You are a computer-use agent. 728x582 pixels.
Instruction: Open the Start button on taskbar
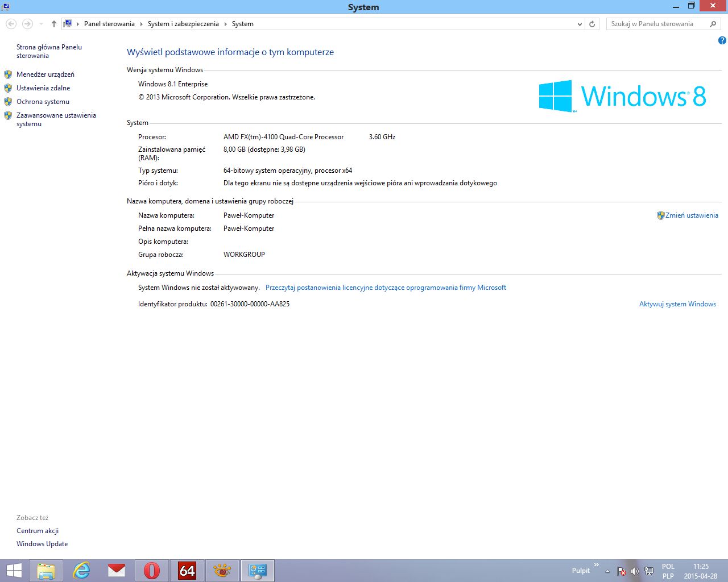14,571
